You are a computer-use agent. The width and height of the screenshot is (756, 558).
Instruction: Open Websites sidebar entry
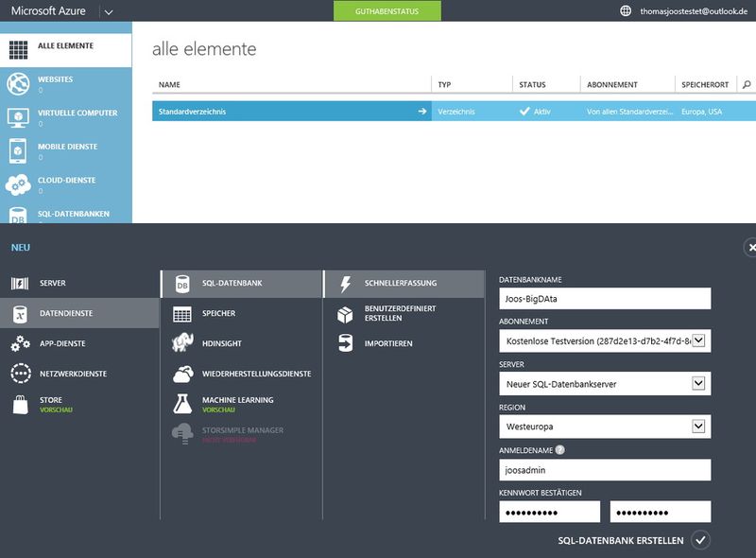click(x=65, y=83)
